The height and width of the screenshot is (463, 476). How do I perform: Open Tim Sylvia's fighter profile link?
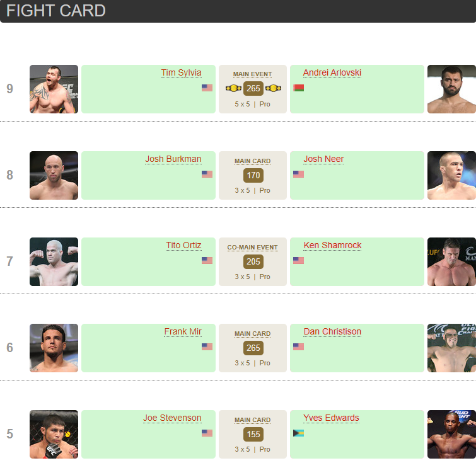click(x=181, y=72)
